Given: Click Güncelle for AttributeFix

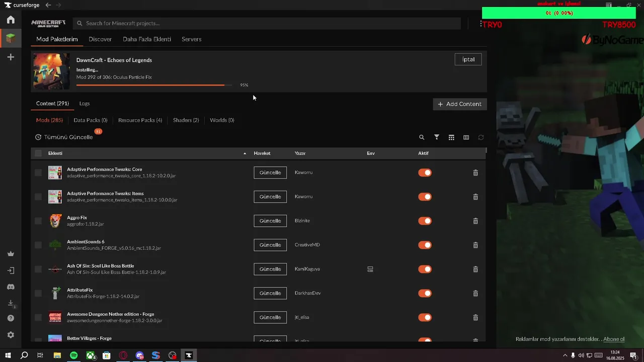Looking at the screenshot, I should click(270, 293).
